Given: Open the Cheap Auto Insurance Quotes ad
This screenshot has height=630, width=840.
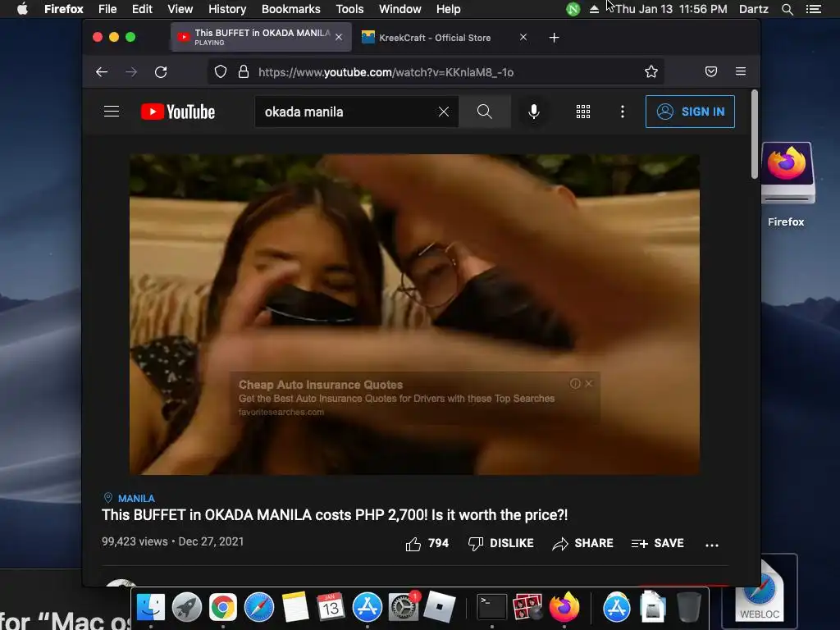Looking at the screenshot, I should [321, 385].
